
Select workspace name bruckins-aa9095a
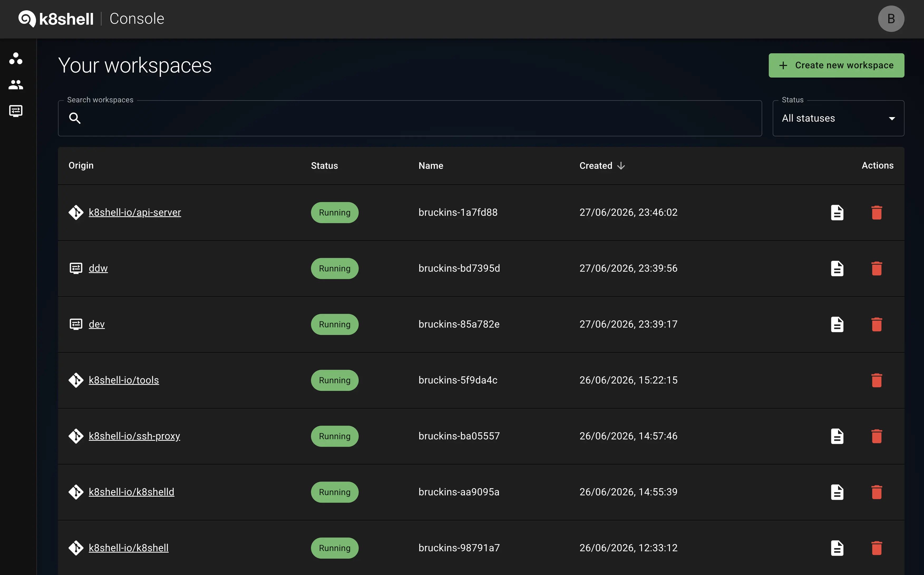tap(459, 492)
